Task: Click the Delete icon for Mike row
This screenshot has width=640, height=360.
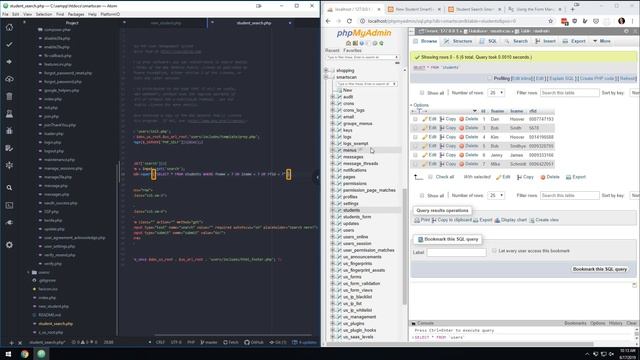Action: coord(462,164)
